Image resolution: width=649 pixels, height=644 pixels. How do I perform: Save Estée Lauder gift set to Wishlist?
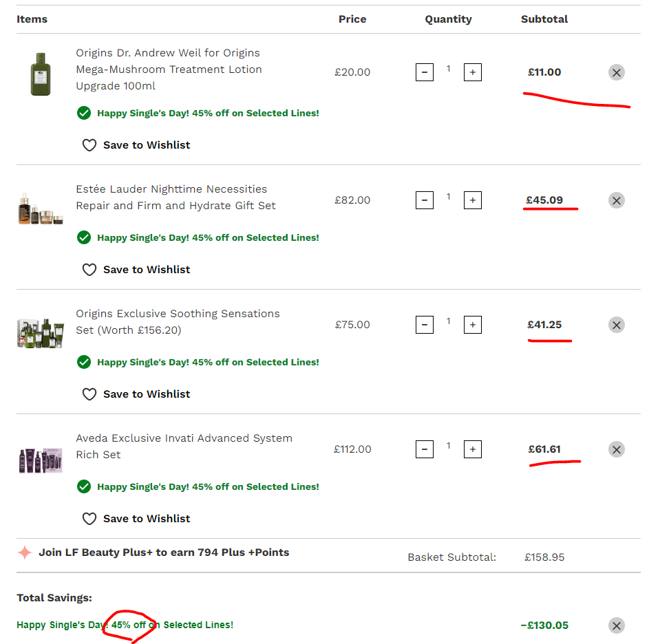[x=146, y=270]
